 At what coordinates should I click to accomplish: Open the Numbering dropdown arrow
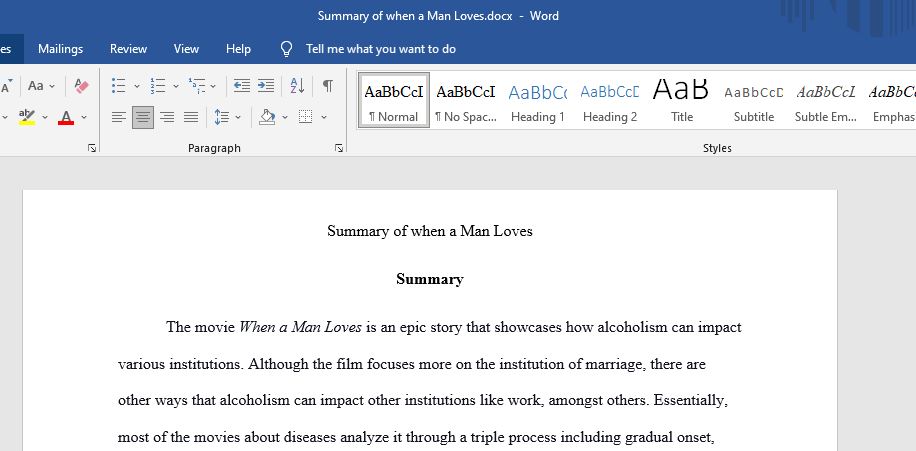click(176, 86)
